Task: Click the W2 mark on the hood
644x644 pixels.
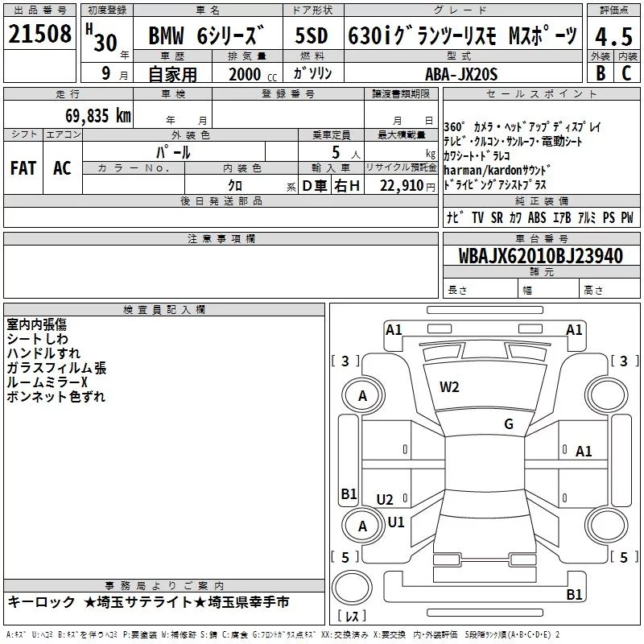Action: pos(449,387)
